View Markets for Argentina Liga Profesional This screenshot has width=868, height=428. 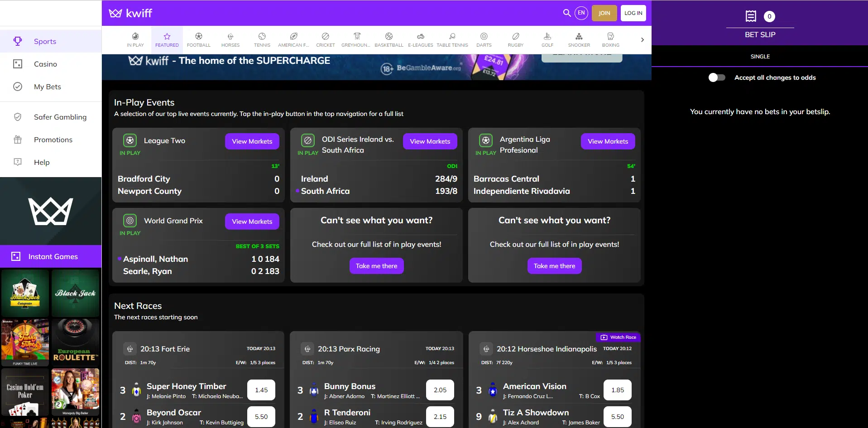(x=608, y=141)
